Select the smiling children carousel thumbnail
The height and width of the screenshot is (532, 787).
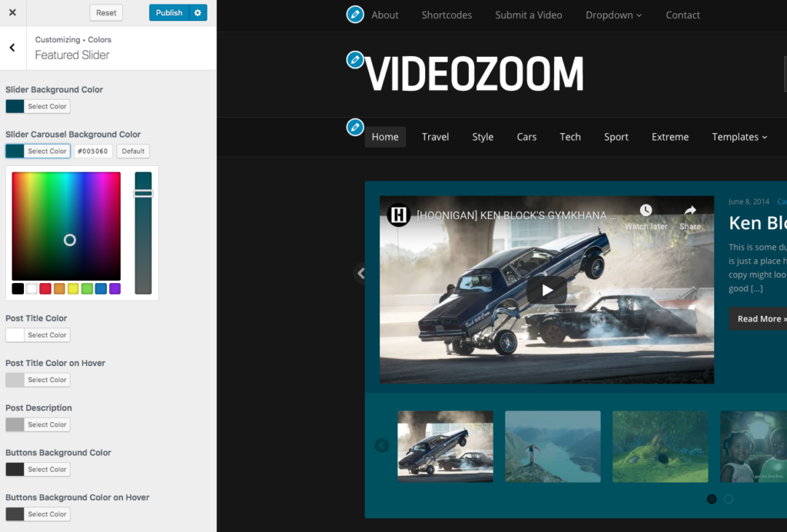tap(753, 446)
